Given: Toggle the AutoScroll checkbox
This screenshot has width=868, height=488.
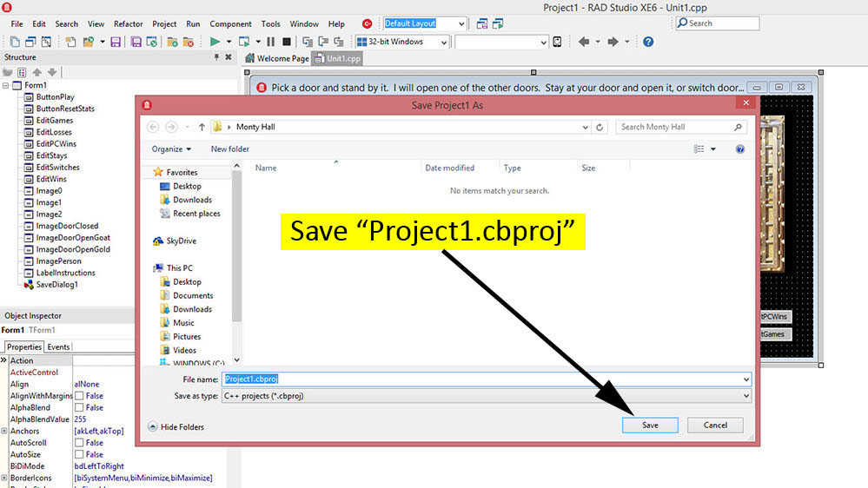Looking at the screenshot, I should click(80, 443).
